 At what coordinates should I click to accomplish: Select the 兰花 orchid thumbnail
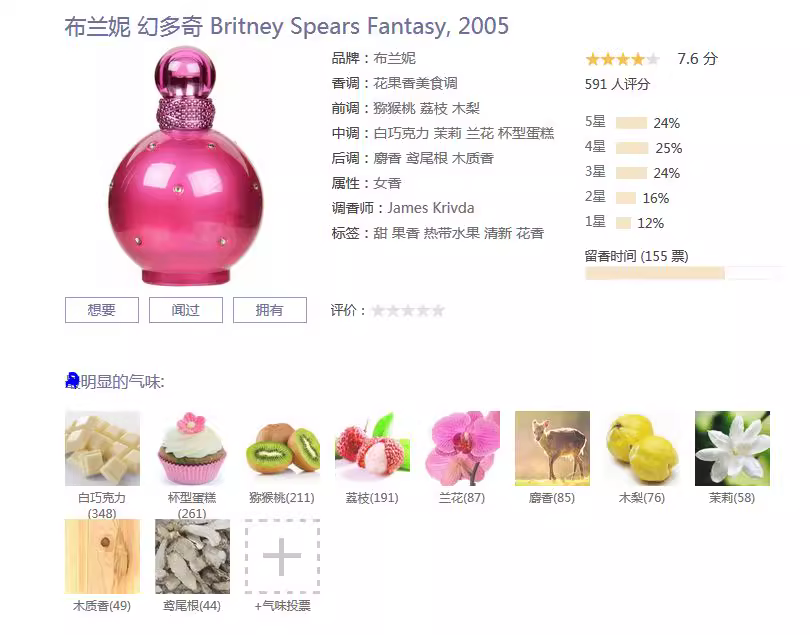click(x=462, y=448)
